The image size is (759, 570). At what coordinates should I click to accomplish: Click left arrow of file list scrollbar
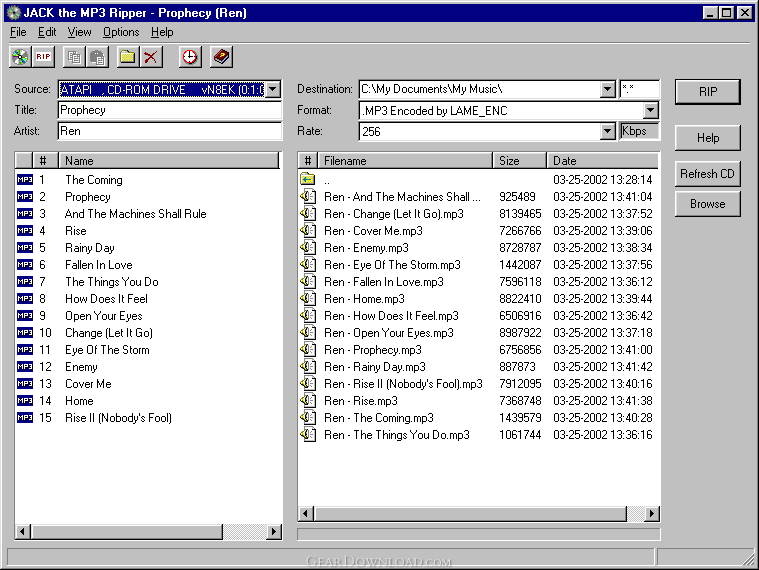click(x=306, y=513)
